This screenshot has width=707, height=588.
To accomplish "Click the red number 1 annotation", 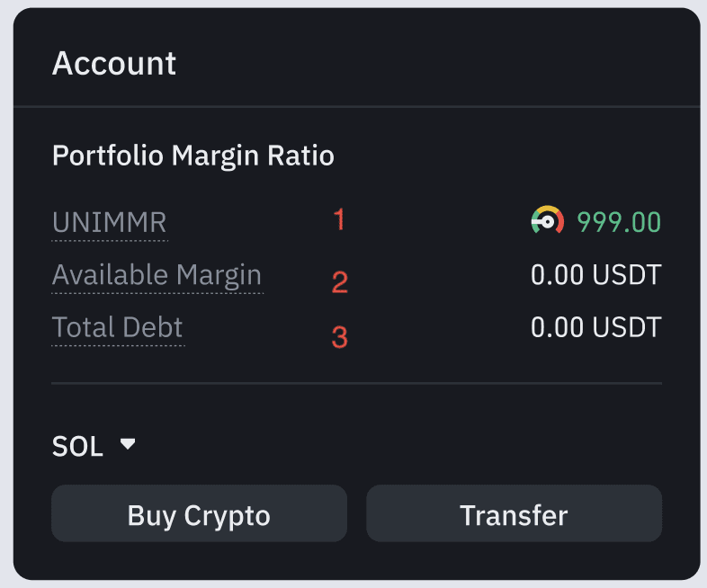I will click(x=339, y=219).
